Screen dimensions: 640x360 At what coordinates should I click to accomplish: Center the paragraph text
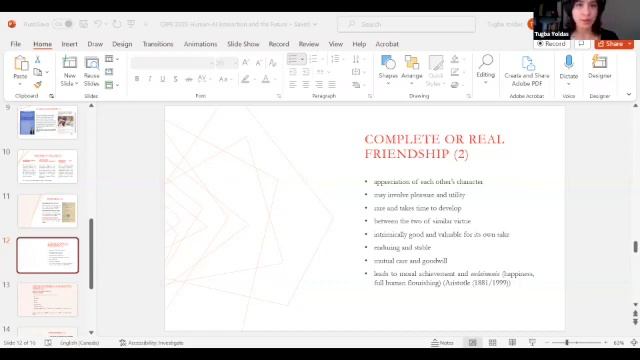click(306, 84)
